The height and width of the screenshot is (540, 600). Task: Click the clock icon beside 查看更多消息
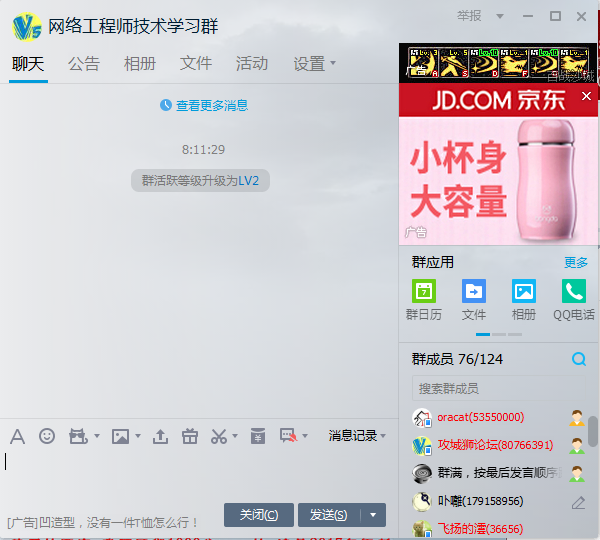165,105
